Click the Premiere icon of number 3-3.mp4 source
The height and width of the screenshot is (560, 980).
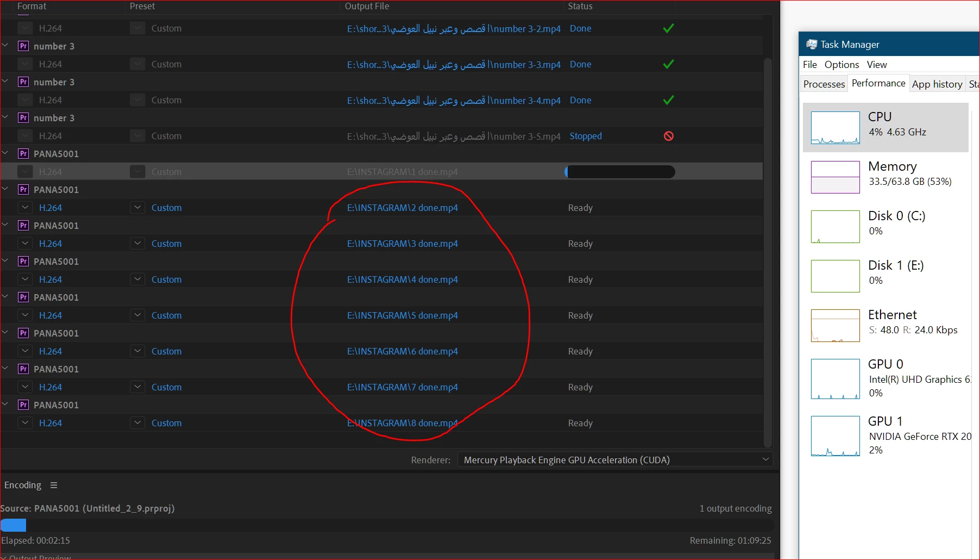23,46
